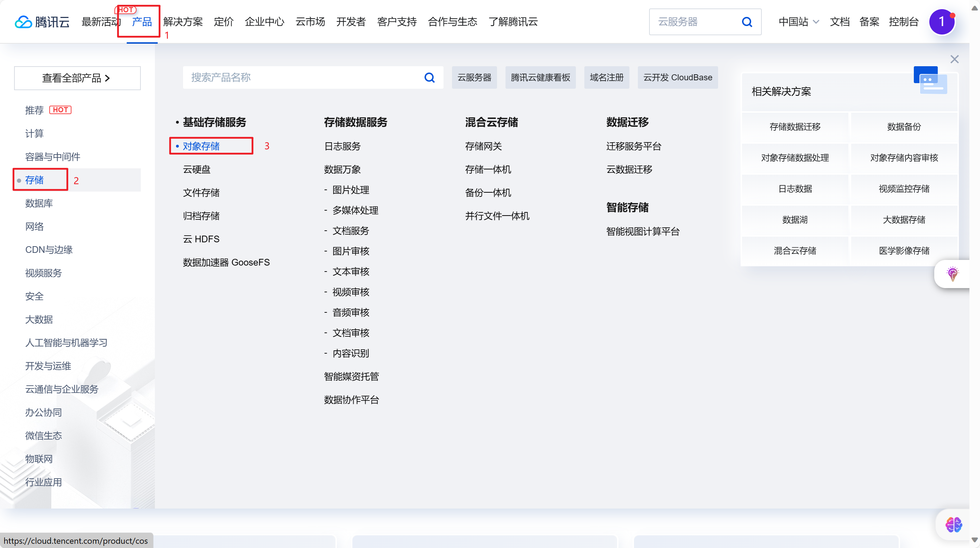The width and height of the screenshot is (980, 548).
Task: Click the 云服务器 quick tag
Action: pyautogui.click(x=474, y=77)
